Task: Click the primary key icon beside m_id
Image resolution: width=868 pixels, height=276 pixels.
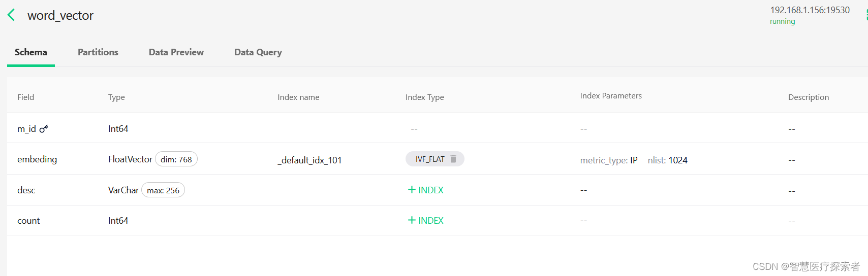Action: (x=44, y=129)
